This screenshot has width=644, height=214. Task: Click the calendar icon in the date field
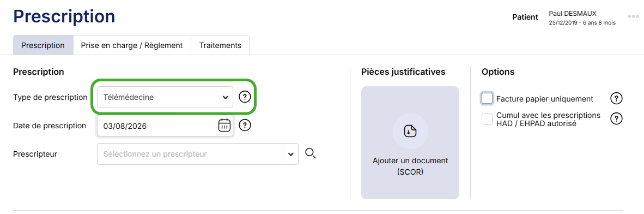[224, 125]
